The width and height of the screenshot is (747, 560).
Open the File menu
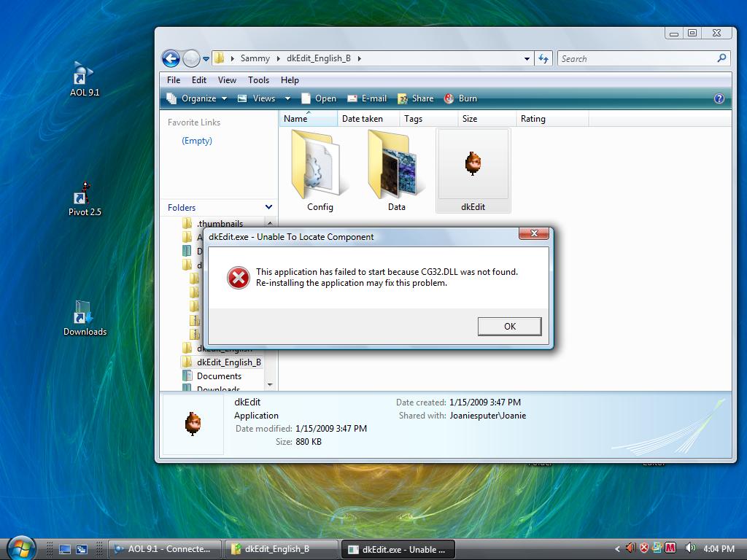174,80
